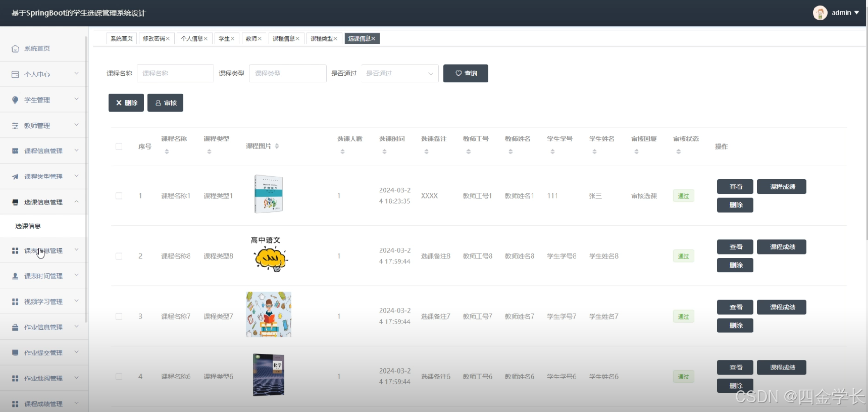
Task: Click the sidebar vertical scrollbar
Action: (86, 179)
